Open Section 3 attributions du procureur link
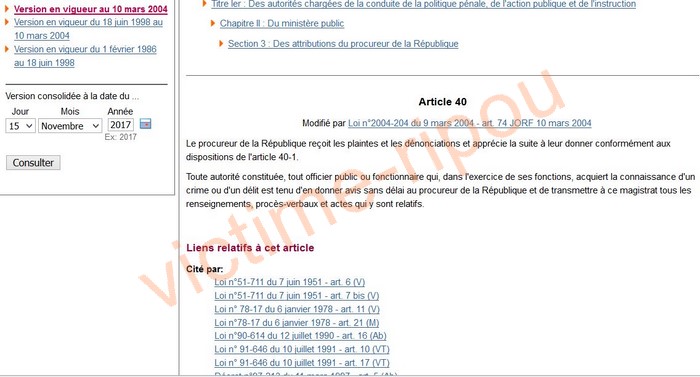 point(343,43)
